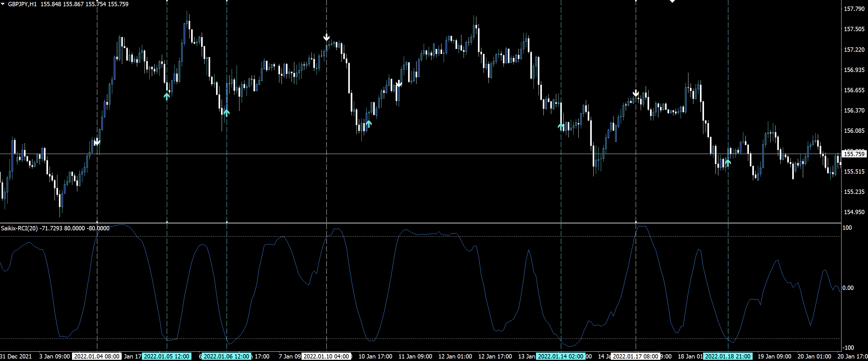Click the 157.790 value on the price scale
Image resolution: width=868 pixels, height=361 pixels.
pyautogui.click(x=854, y=9)
